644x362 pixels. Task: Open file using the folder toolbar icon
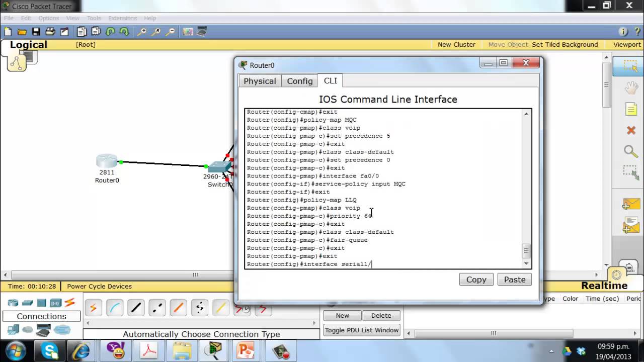(x=22, y=32)
